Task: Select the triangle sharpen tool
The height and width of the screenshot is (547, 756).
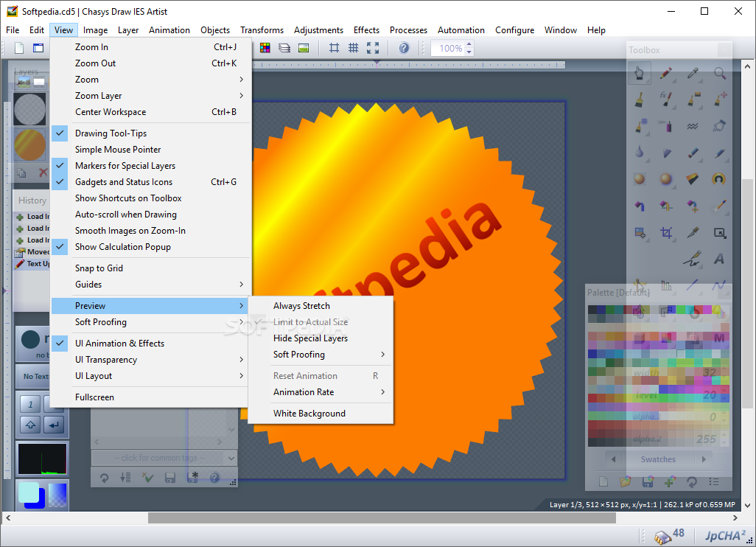Action: 666,153
